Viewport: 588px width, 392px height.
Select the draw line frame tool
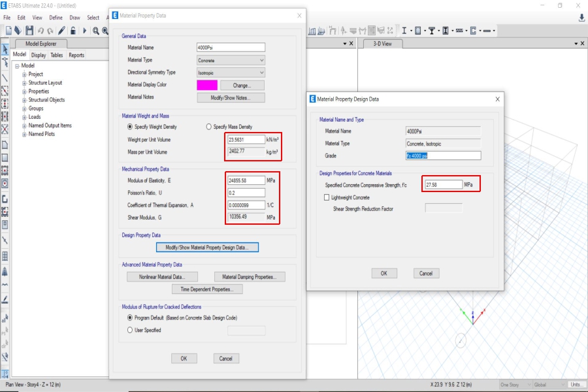5,78
